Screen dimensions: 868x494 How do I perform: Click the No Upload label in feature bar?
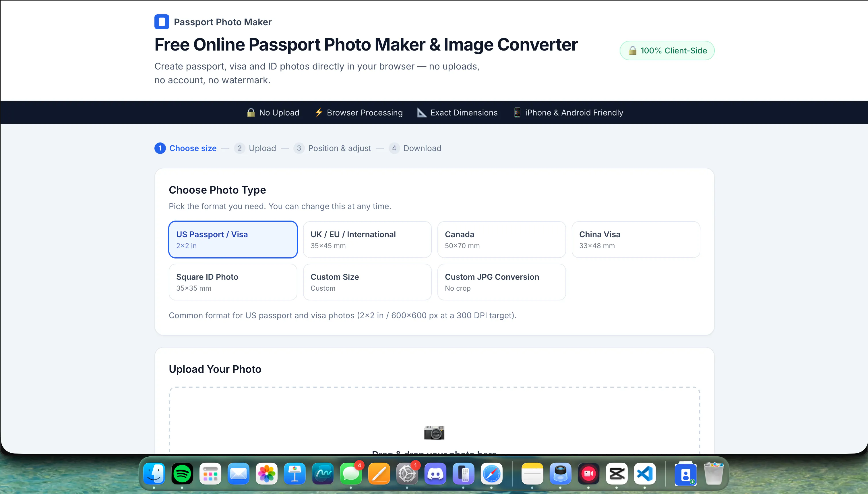(279, 113)
